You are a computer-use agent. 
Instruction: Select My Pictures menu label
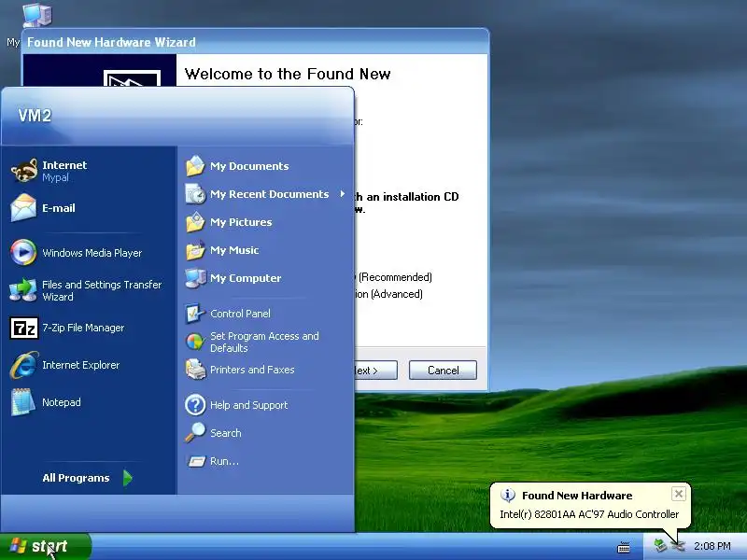[241, 222]
